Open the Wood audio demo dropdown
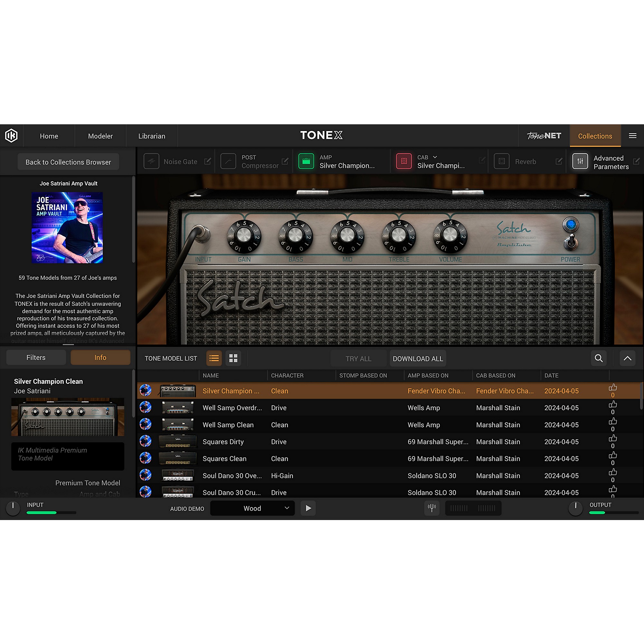 252,508
